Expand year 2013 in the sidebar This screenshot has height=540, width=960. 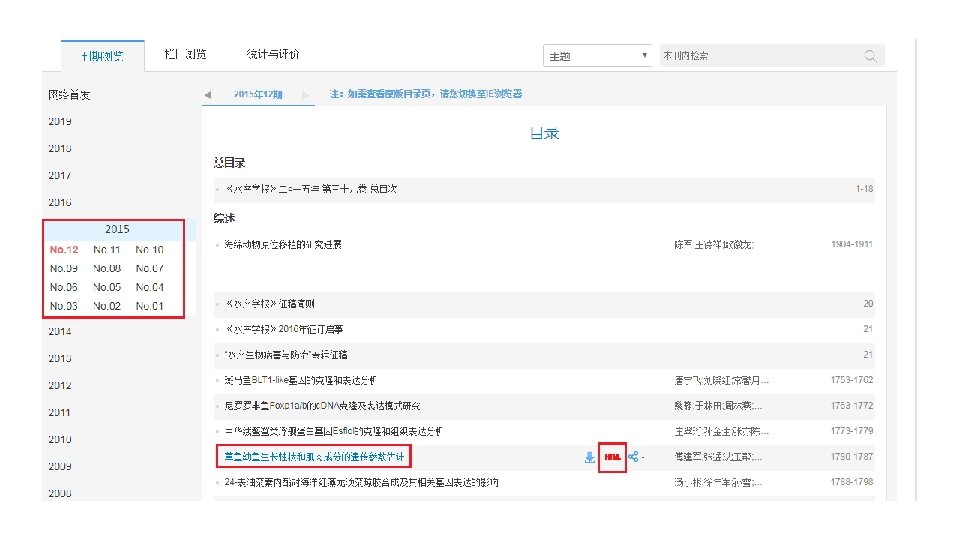(x=60, y=358)
